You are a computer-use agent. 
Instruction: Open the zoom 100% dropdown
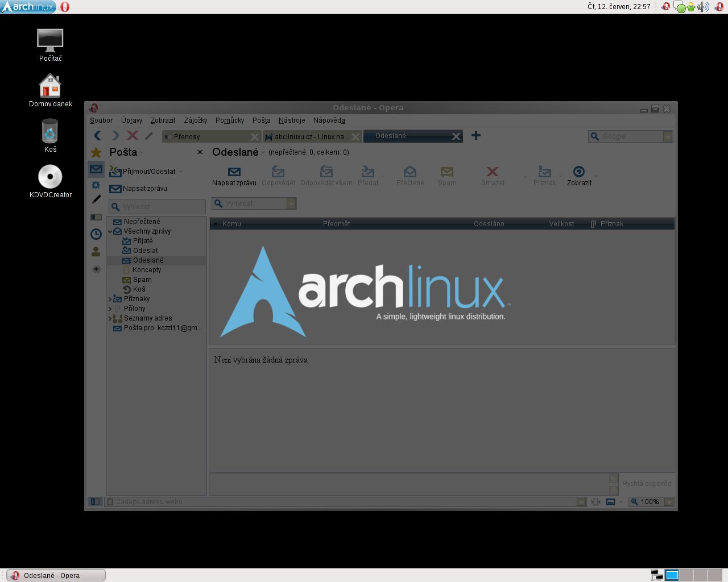669,502
